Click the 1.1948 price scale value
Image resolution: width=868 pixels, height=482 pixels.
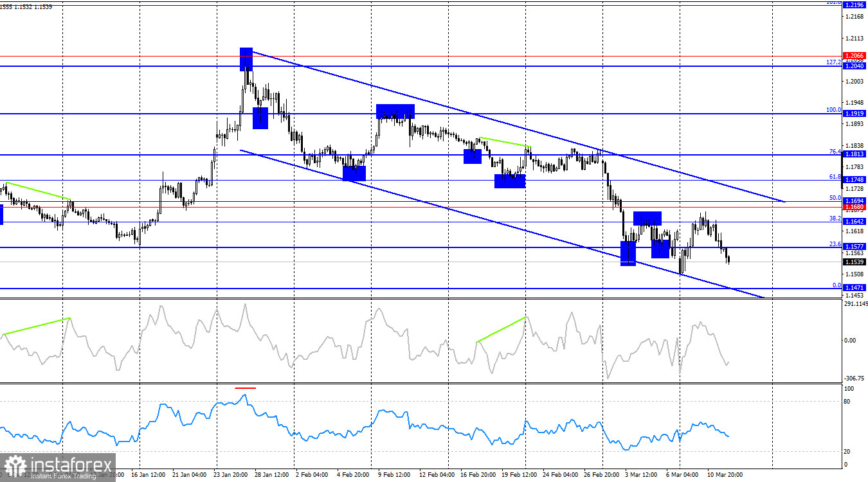854,103
